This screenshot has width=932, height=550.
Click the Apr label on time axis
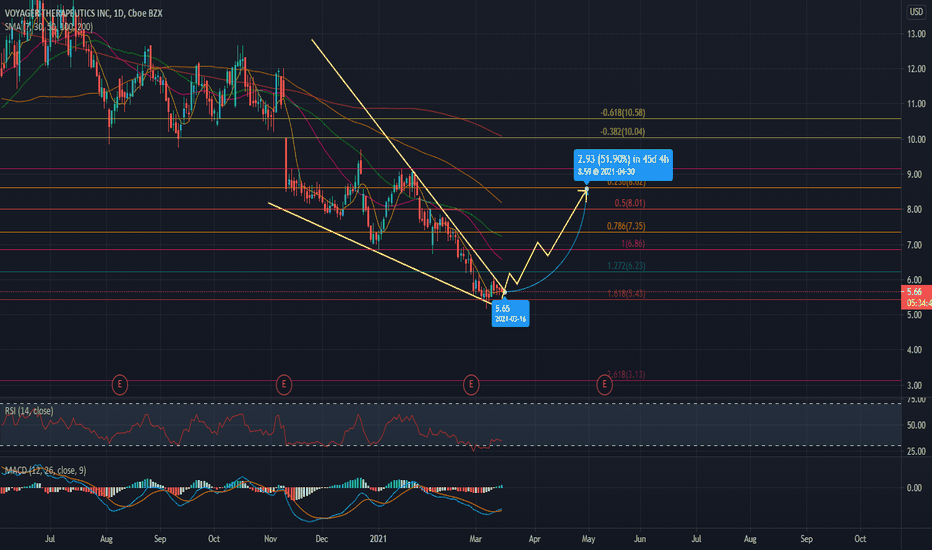pos(534,539)
